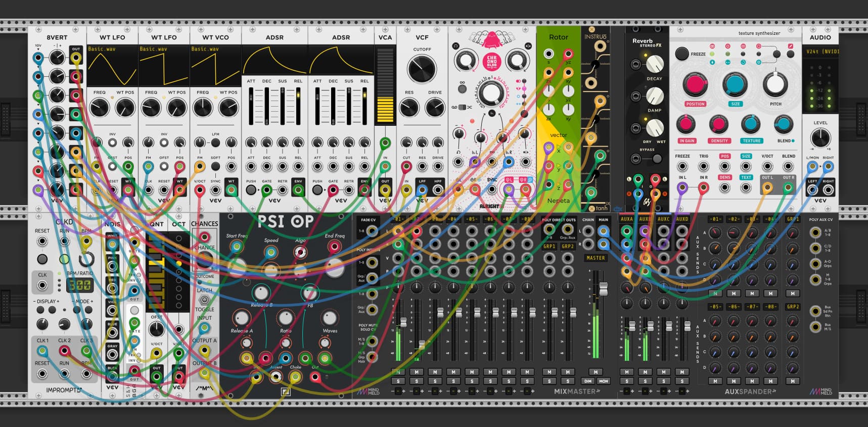Mute track 01 on MixMaster
Image resolution: width=868 pixels, height=427 pixels.
click(398, 372)
